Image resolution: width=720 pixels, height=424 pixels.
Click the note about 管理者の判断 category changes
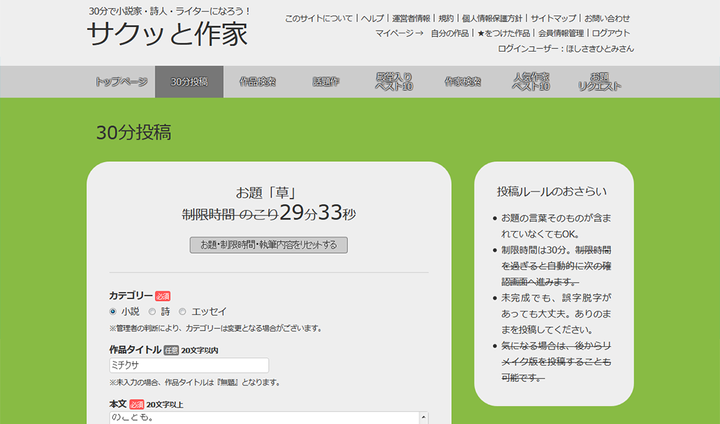point(216,328)
